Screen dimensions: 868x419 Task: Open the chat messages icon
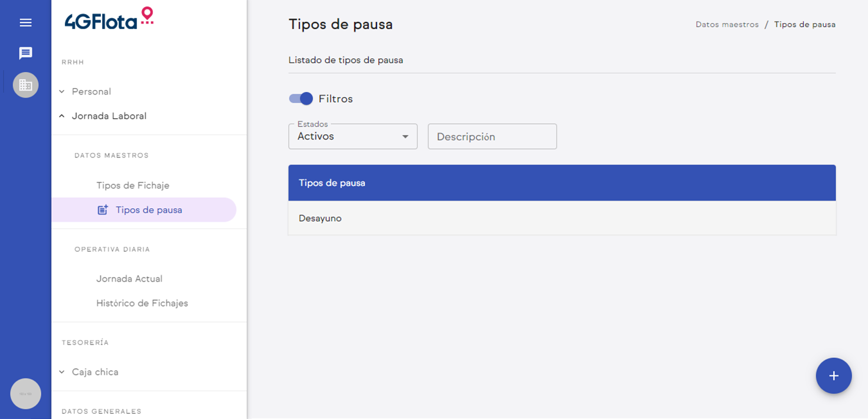point(26,53)
